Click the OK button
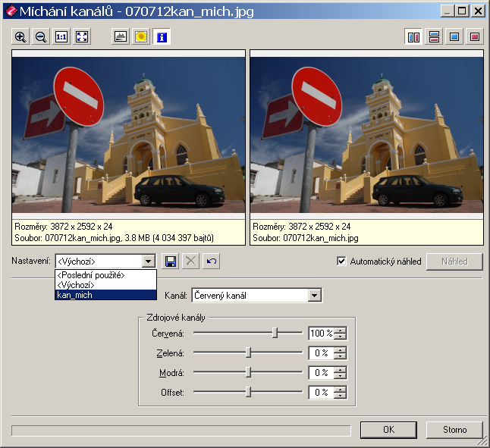Screen dimensions: 490x448 coord(388,430)
